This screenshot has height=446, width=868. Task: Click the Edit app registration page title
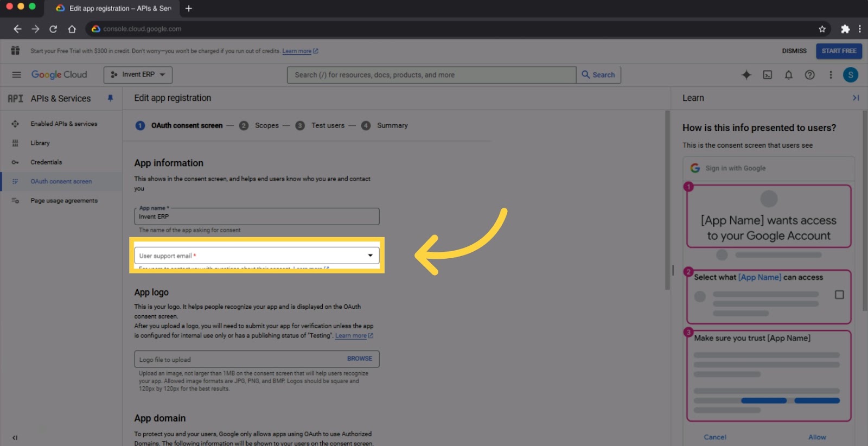[x=173, y=98]
